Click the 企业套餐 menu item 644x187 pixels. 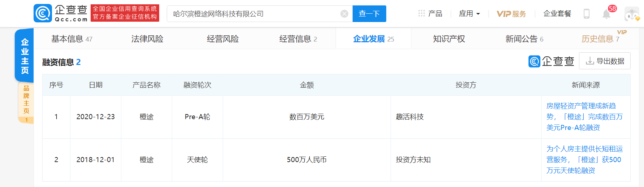coord(557,14)
